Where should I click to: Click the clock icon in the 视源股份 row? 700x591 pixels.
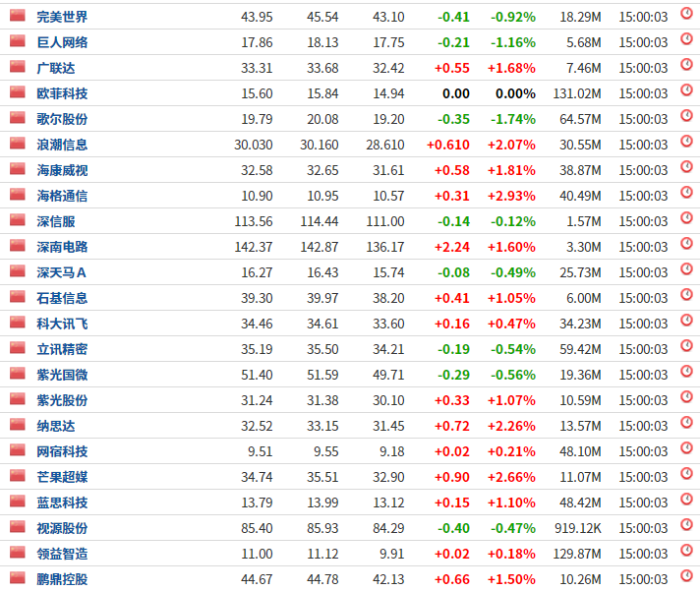tap(686, 524)
